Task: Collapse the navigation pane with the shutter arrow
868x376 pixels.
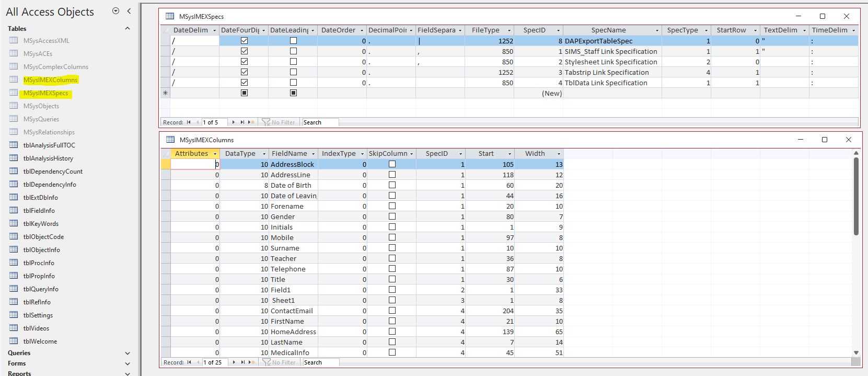Action: tap(129, 11)
